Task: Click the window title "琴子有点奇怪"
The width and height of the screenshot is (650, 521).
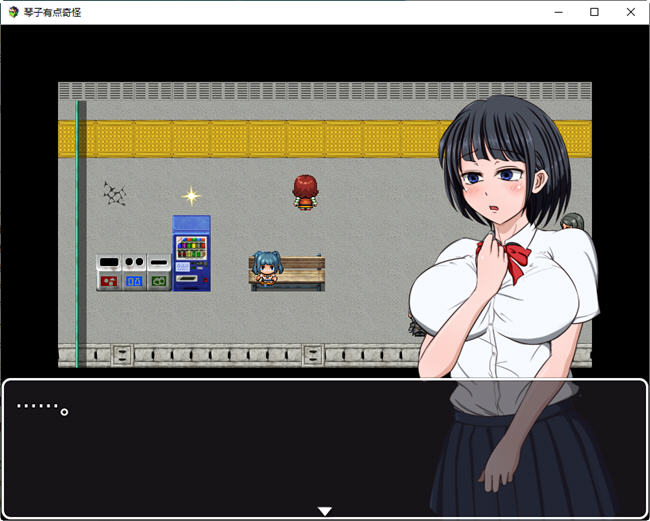Action: [x=53, y=12]
